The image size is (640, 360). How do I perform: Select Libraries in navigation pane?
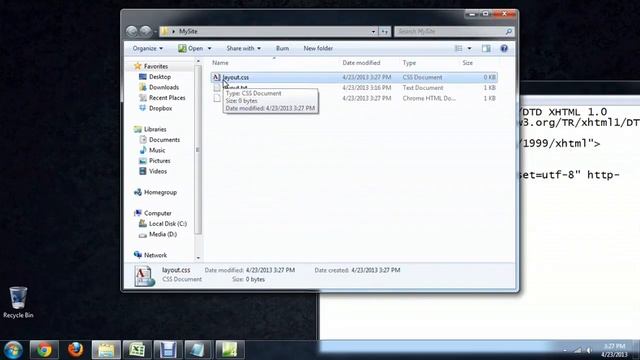155,129
